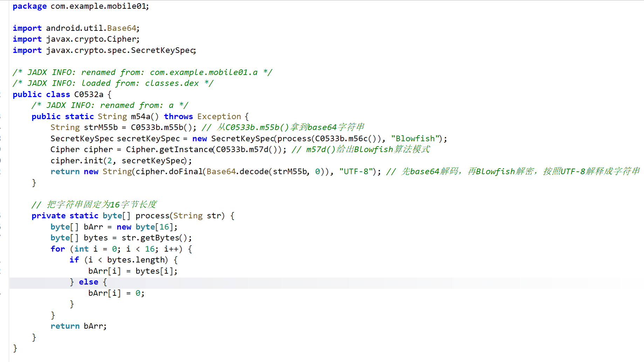Click the comment '先base64解码，再Blowfish解密'
Viewport: 644px width, 362px height.
pos(468,171)
